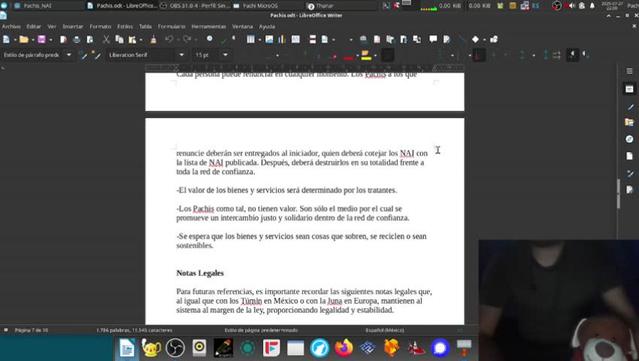The width and height of the screenshot is (639, 361).
Task: Launch Firefox from the dock
Action: tap(344, 348)
